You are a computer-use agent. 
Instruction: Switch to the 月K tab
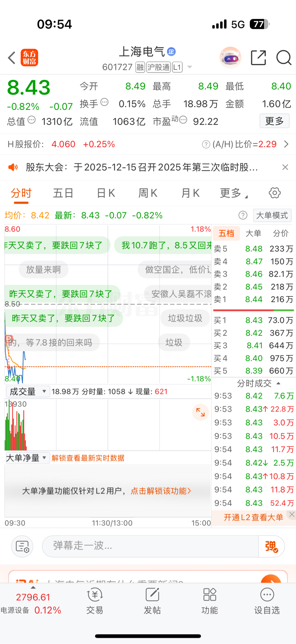click(190, 193)
